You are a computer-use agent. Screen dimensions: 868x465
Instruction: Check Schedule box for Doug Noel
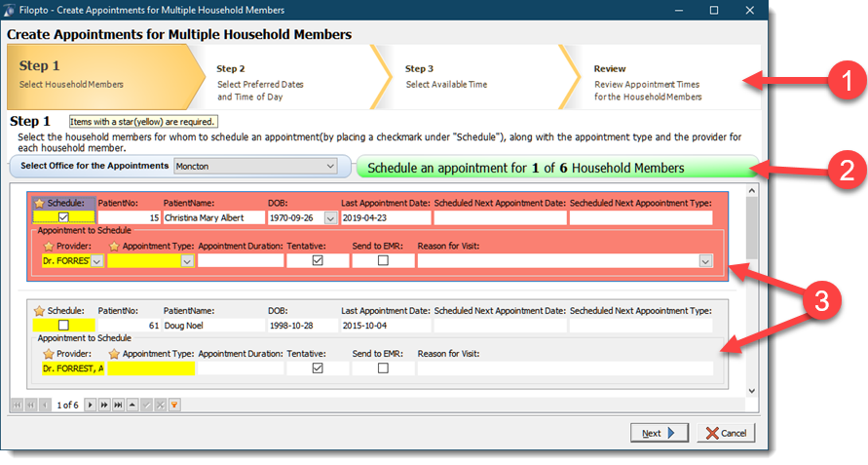point(63,325)
